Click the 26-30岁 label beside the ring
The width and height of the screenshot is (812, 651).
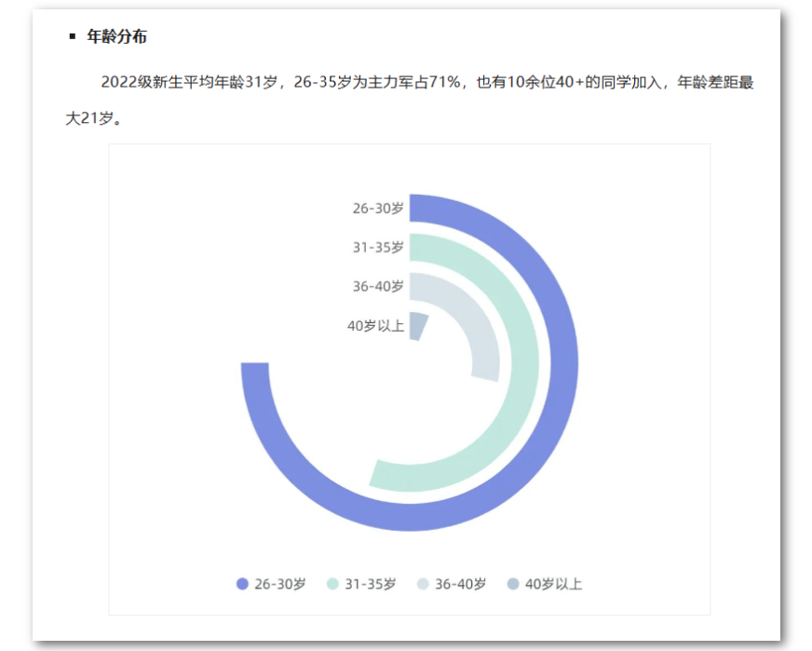pyautogui.click(x=378, y=209)
